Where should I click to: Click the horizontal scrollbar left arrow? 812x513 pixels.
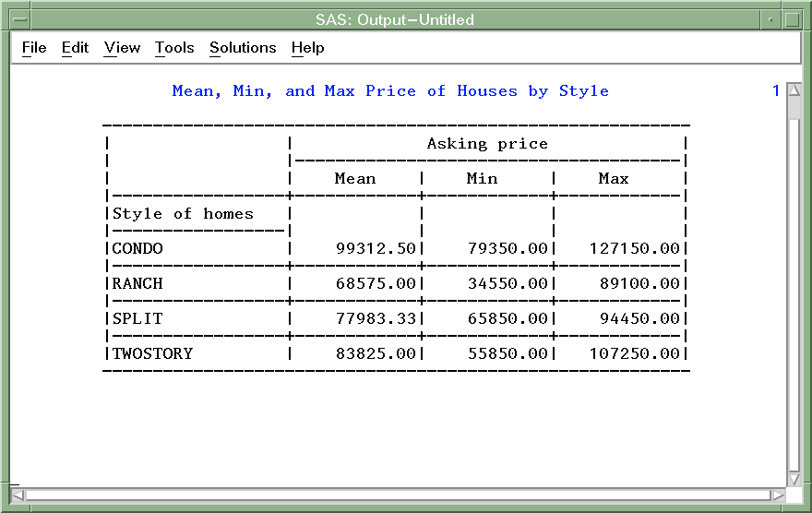coord(18,495)
